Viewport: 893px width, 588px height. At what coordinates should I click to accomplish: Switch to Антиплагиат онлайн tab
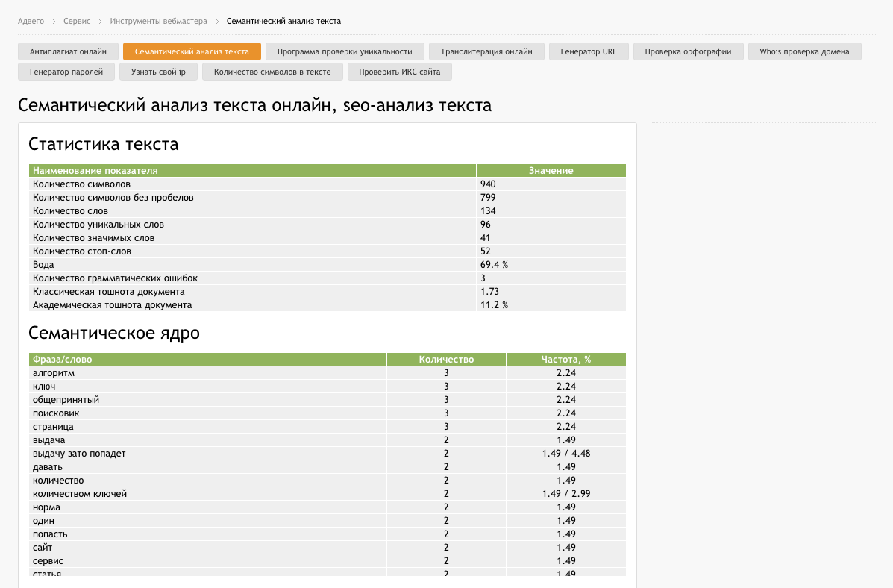pos(68,51)
